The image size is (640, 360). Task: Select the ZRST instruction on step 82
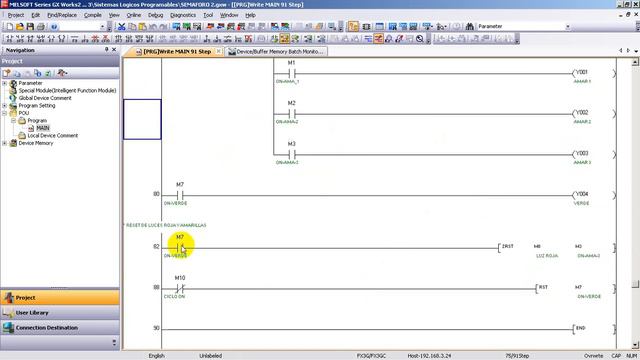[507, 247]
